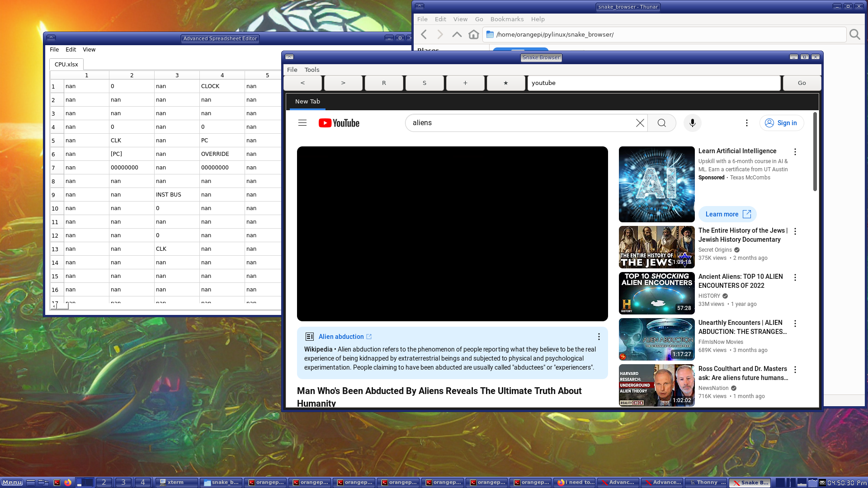Select the CPU.xlsx spreadsheet tab
The image size is (868, 488).
coord(66,65)
